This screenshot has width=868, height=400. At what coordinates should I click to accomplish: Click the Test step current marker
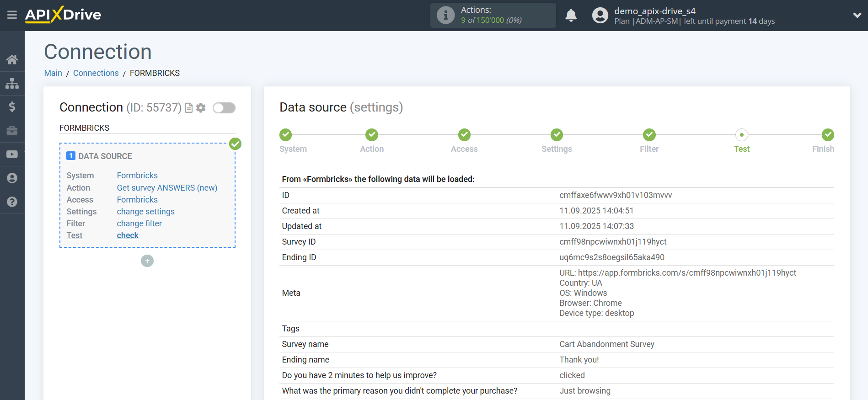[741, 135]
